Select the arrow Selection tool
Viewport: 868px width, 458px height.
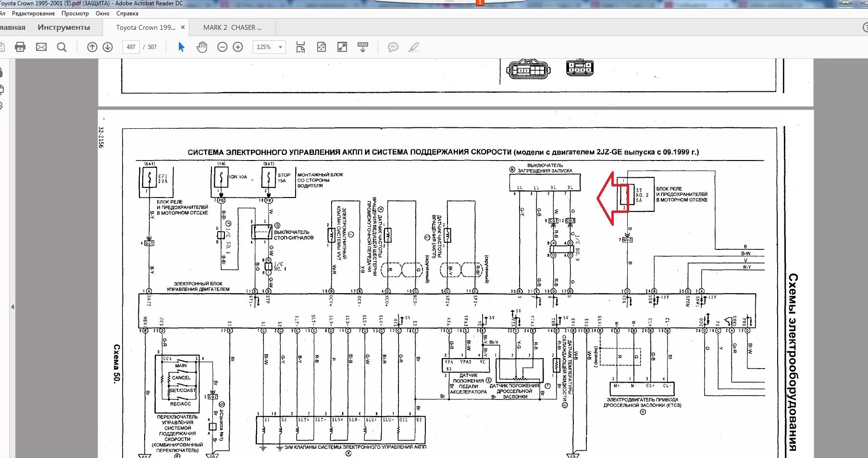pyautogui.click(x=181, y=47)
